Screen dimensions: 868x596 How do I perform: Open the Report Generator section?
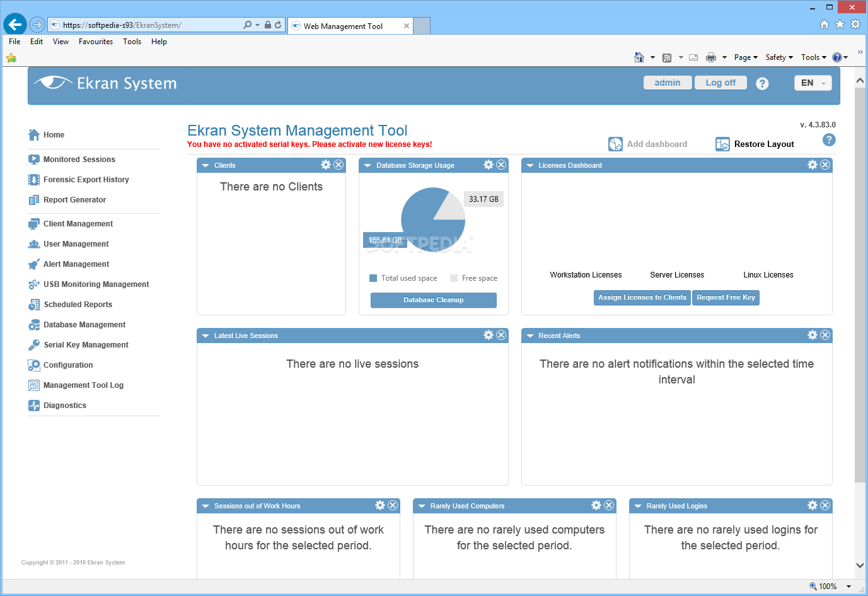click(67, 200)
